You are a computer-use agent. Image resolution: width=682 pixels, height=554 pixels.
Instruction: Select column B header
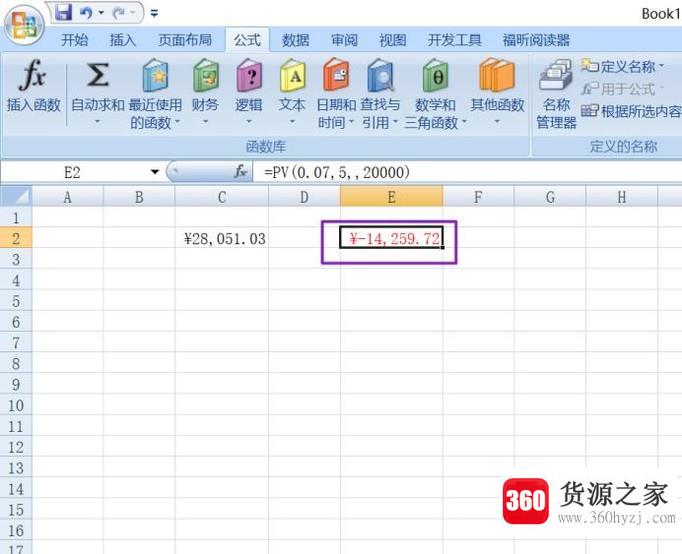click(x=139, y=197)
